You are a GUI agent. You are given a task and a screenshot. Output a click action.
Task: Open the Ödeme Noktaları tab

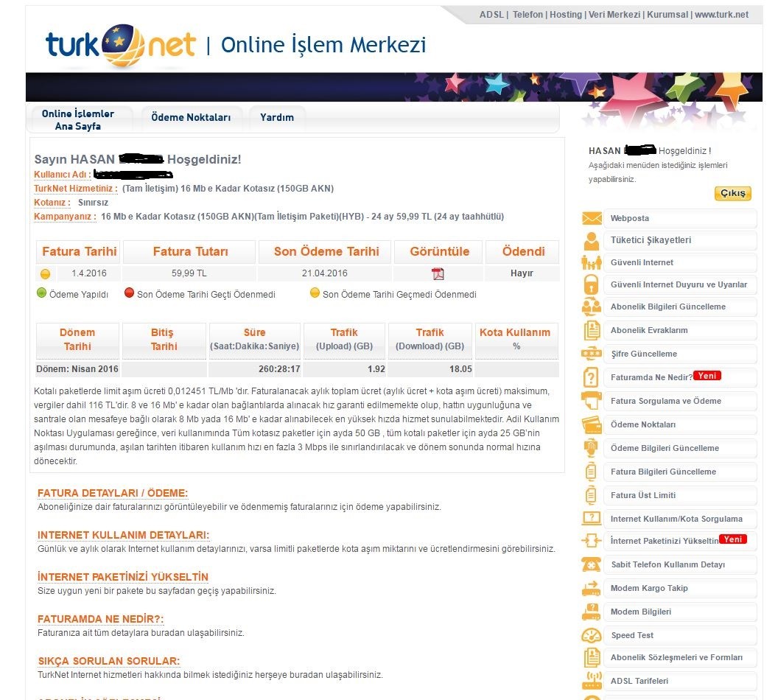191,118
